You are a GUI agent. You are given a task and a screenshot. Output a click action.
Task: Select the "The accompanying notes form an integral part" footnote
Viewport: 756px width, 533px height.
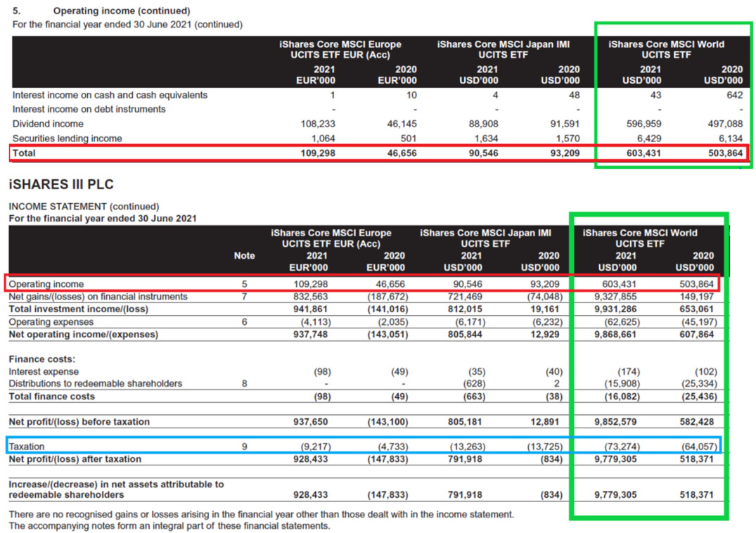169,526
